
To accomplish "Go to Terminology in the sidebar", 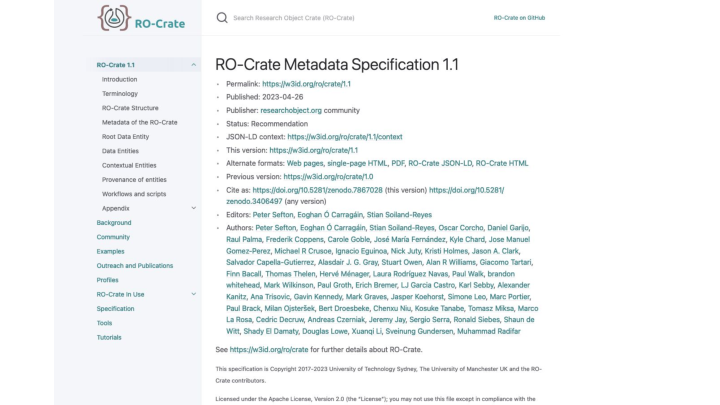I will pyautogui.click(x=120, y=94).
